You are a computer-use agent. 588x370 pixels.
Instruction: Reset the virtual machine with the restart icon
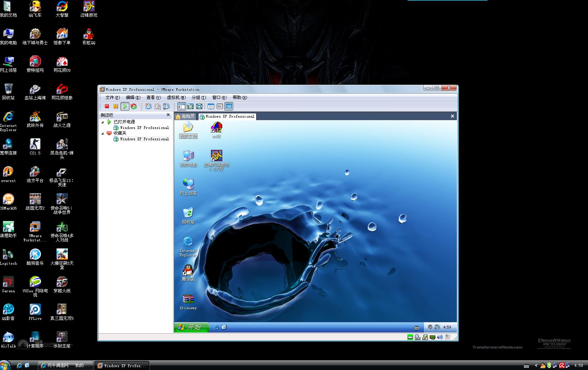134,106
